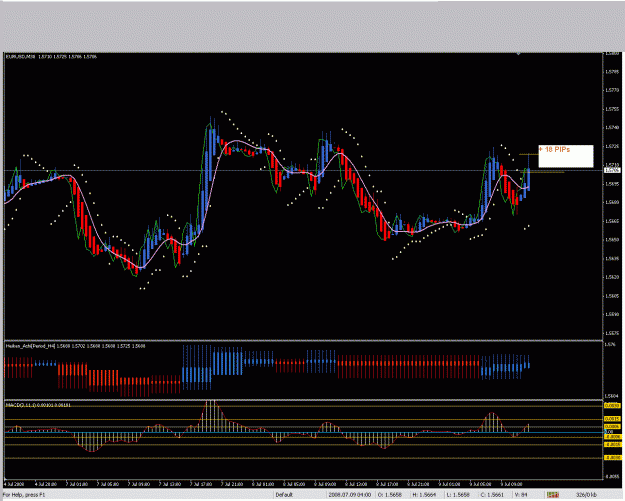The width and height of the screenshot is (625, 501).
Task: Click the "7 Jul 01:00" time axis label
Action: [x=77, y=484]
